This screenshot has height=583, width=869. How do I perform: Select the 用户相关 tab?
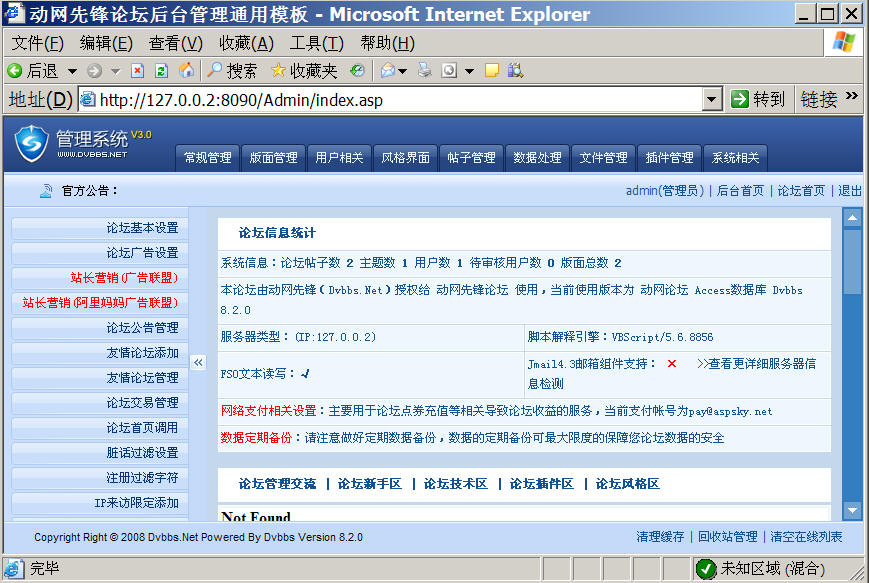(x=339, y=158)
